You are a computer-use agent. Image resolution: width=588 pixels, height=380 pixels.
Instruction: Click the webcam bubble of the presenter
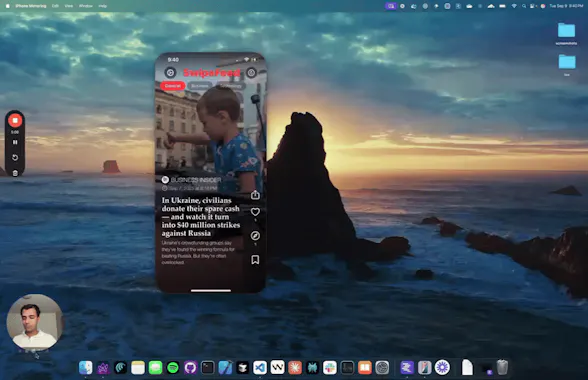34,323
